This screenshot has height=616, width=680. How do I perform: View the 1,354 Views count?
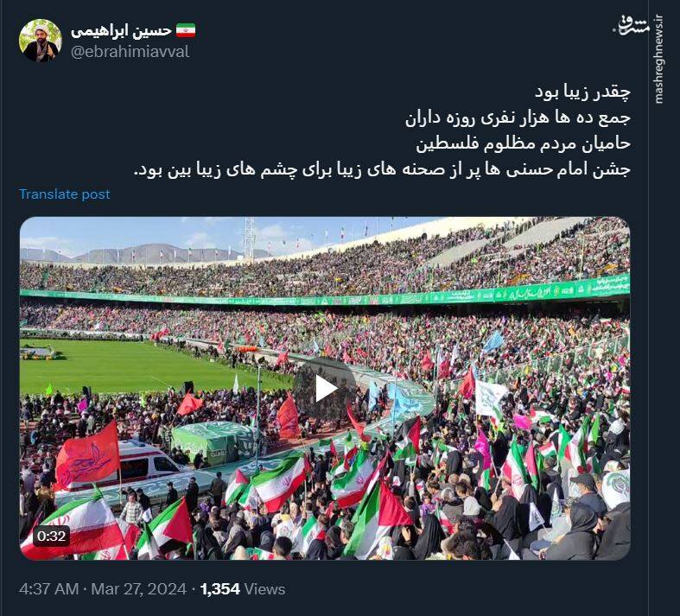(243, 589)
